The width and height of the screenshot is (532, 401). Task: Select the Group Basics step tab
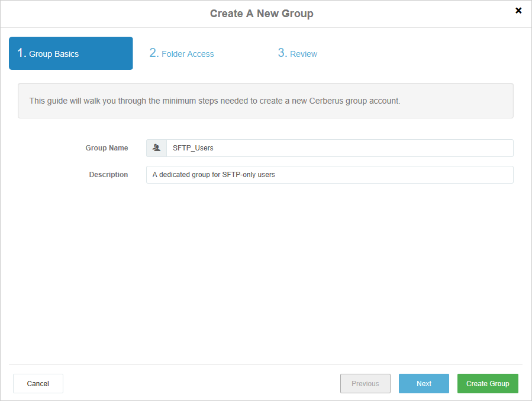click(x=70, y=53)
